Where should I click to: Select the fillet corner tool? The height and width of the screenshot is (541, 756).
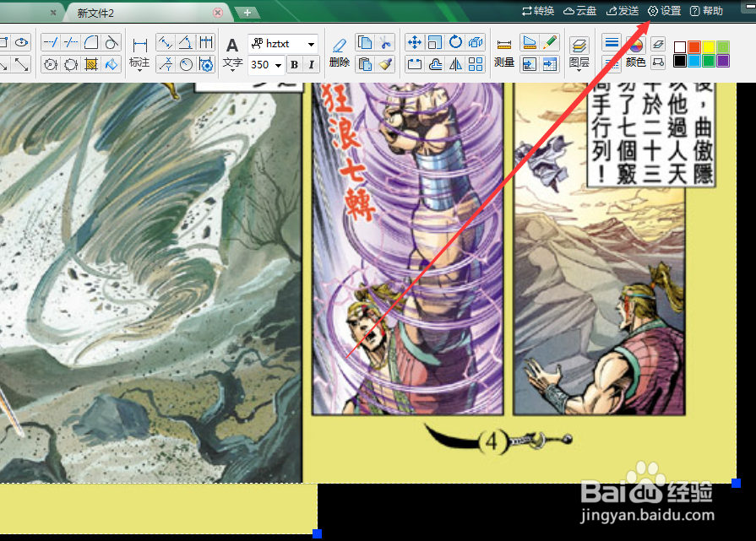pos(91,43)
